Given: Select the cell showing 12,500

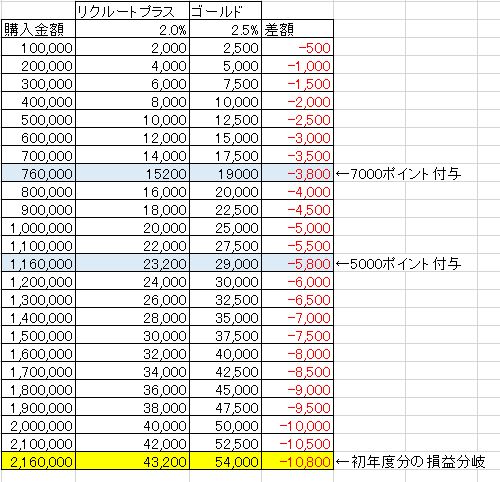Looking at the screenshot, I should click(x=225, y=119).
